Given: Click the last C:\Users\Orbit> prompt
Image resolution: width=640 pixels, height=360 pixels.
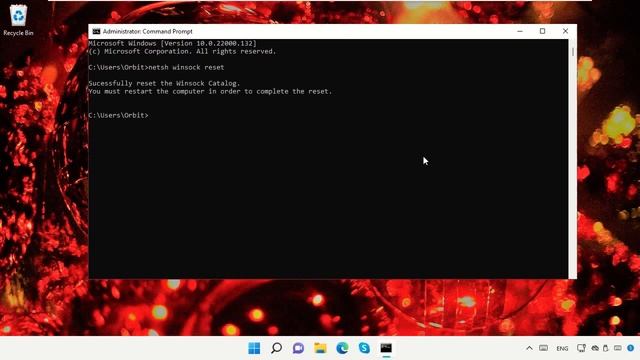Looking at the screenshot, I should point(118,116).
